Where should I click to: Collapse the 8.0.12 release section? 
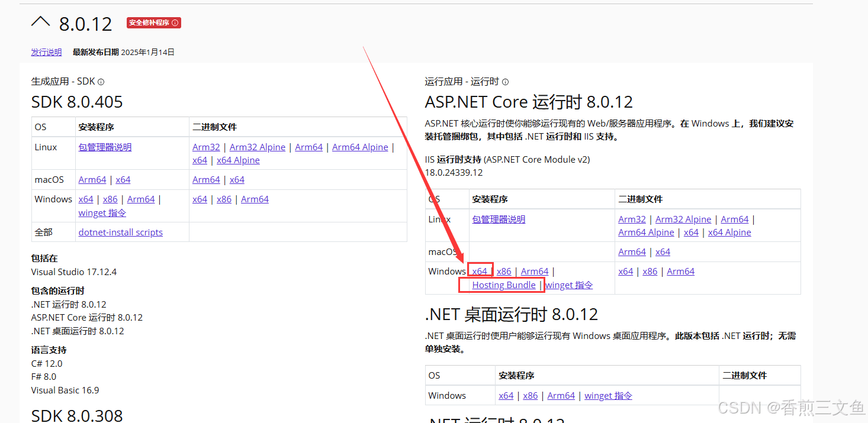click(x=40, y=21)
